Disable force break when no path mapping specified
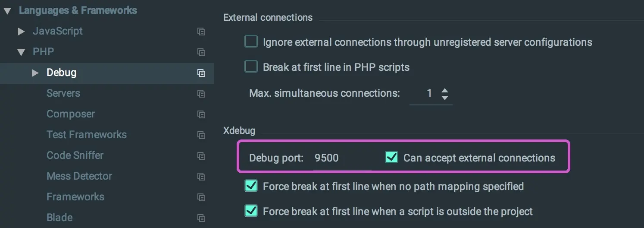Viewport: 644px width, 228px height. point(251,186)
